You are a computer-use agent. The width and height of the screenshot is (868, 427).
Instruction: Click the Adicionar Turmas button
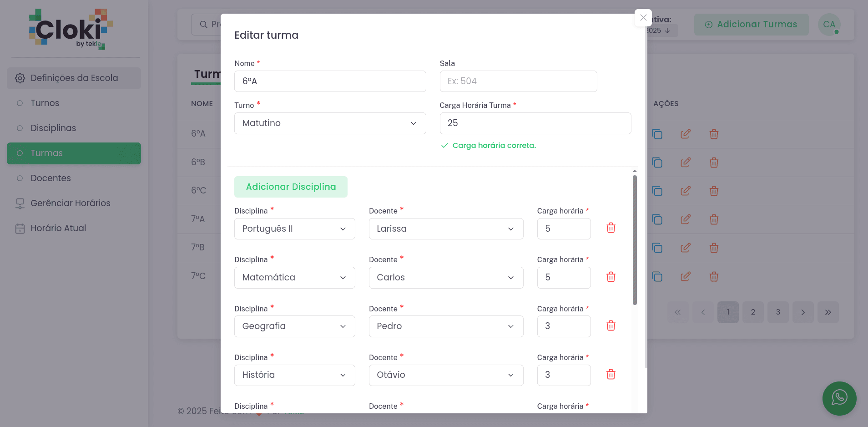(x=751, y=25)
